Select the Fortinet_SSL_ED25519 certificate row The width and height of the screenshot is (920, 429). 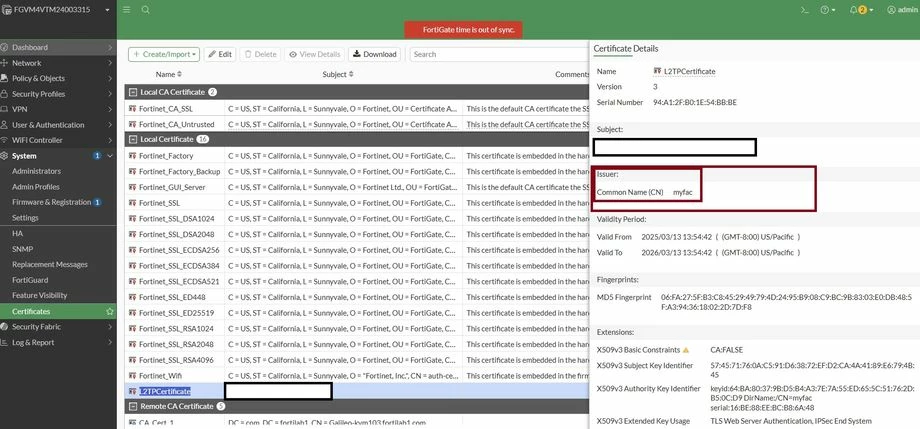357,313
